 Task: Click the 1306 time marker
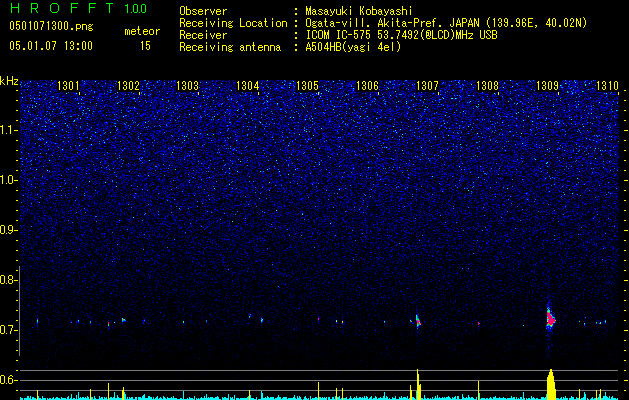[x=367, y=86]
